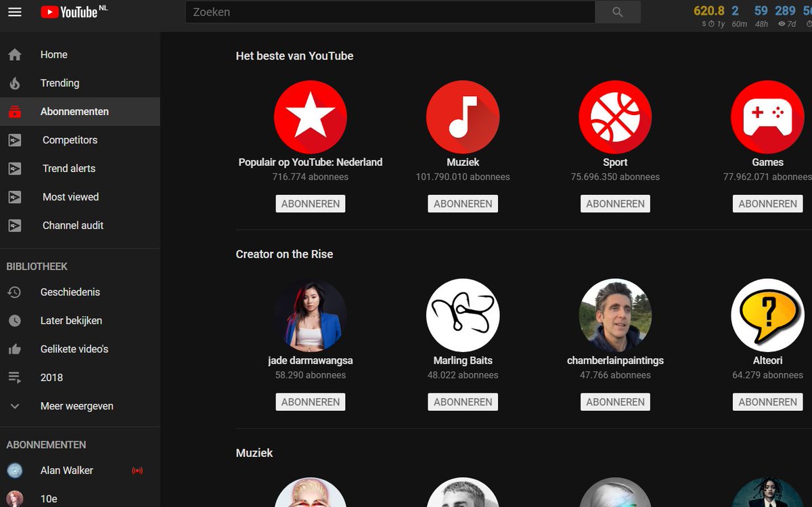Open Alteori channel name

(767, 361)
